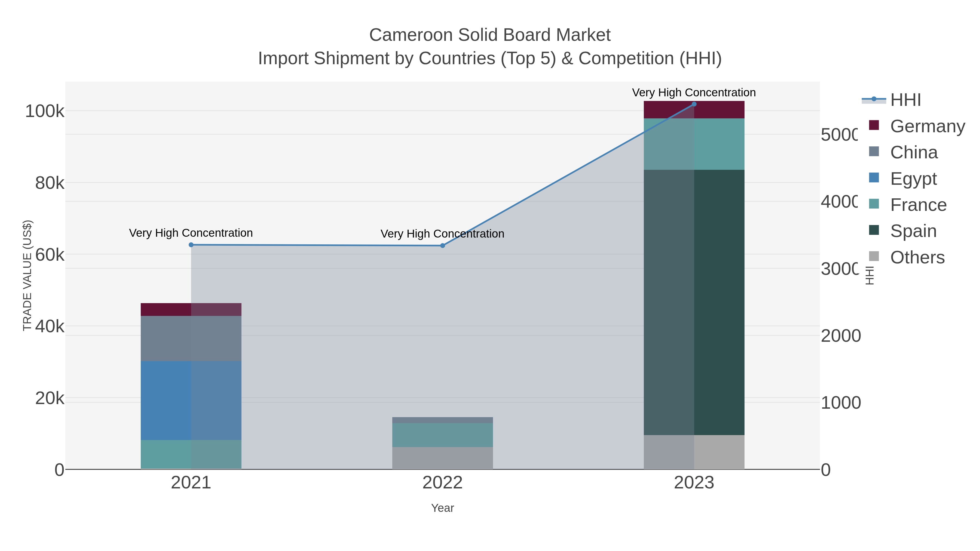
Task: Select the Others bar segment in 2023
Action: coord(694,452)
